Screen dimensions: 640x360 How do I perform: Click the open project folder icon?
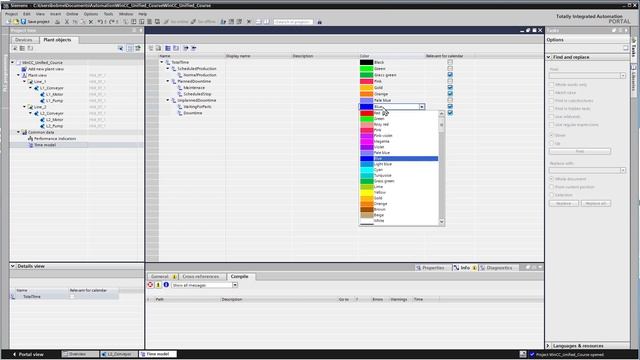(16, 22)
